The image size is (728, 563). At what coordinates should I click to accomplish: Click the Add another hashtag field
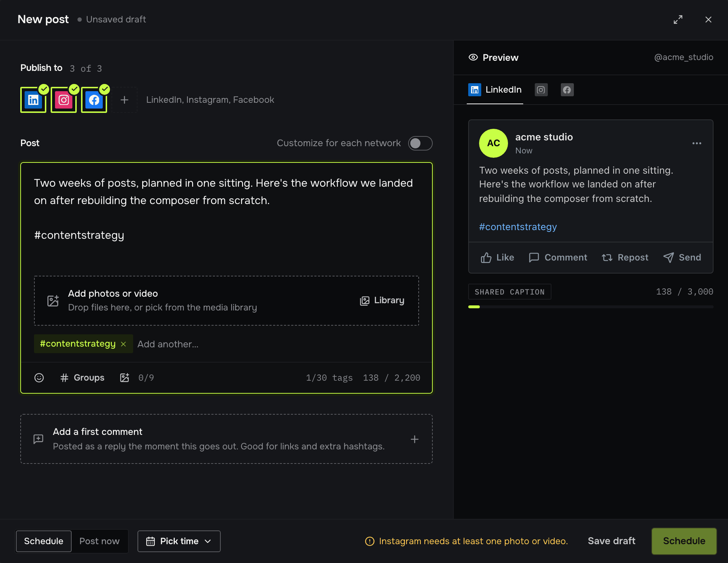tap(168, 344)
